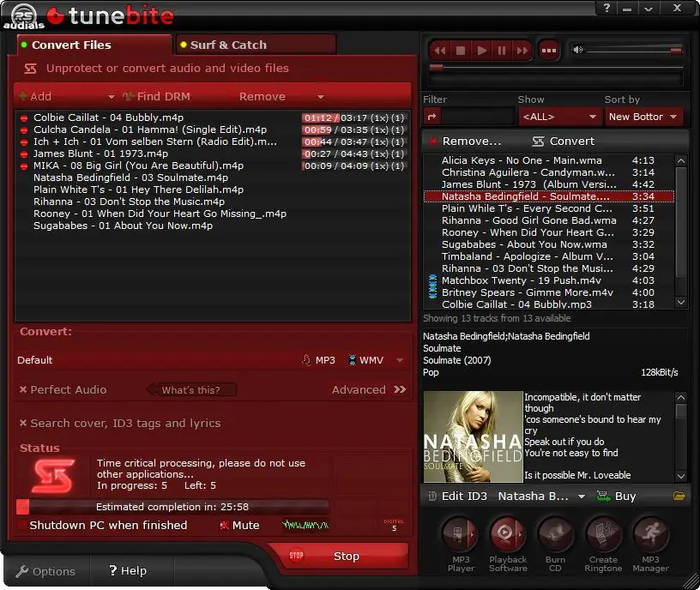
Task: Adjust the volume slider
Action: click(x=635, y=51)
